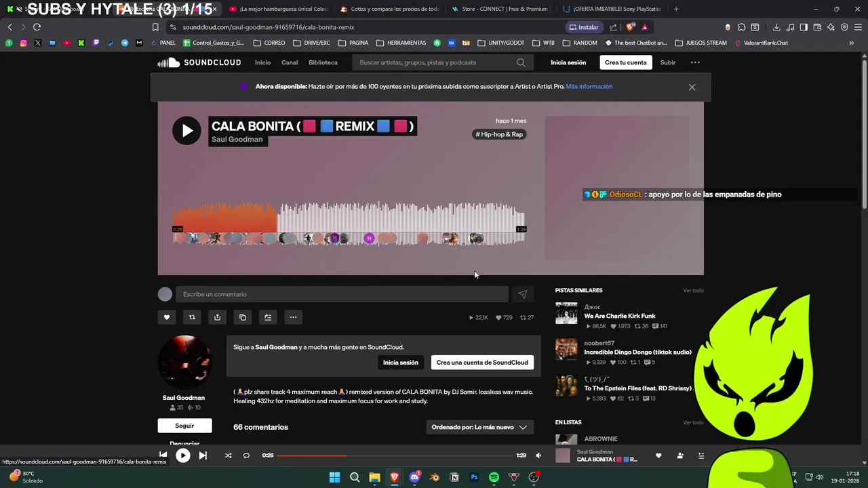Seek on the bottom player progress bar

pos(395,455)
